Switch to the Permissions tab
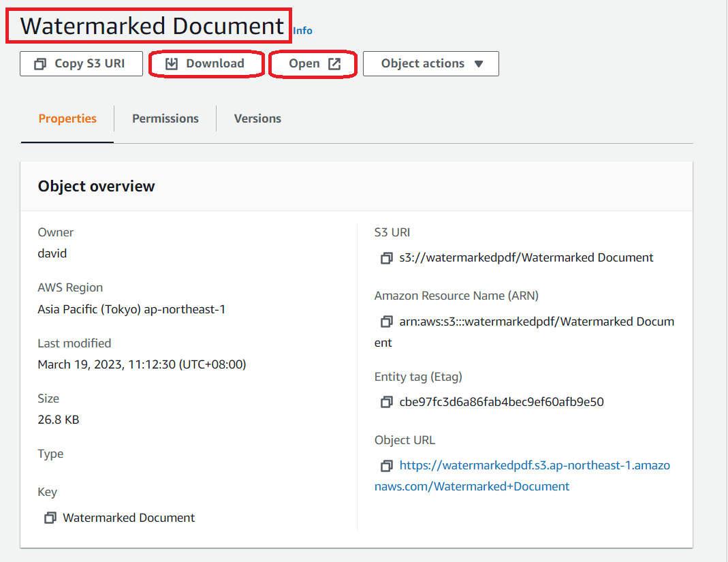The image size is (728, 562). click(x=165, y=119)
